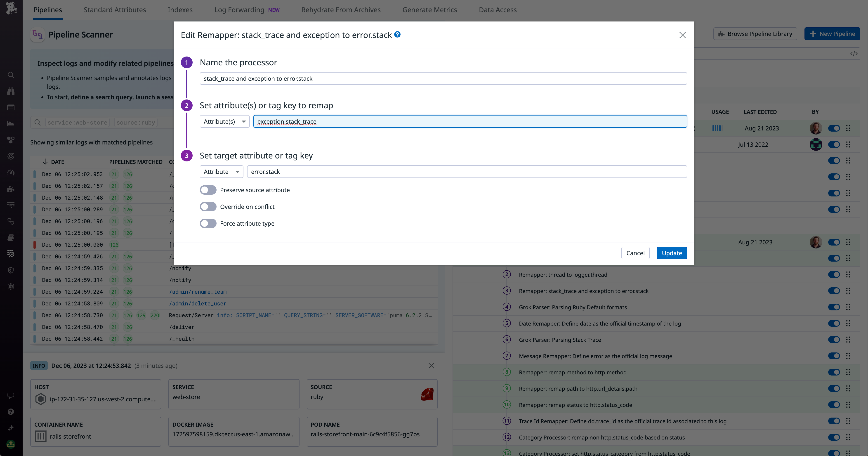Open the help question-mark icon near the bottom

coord(11,411)
